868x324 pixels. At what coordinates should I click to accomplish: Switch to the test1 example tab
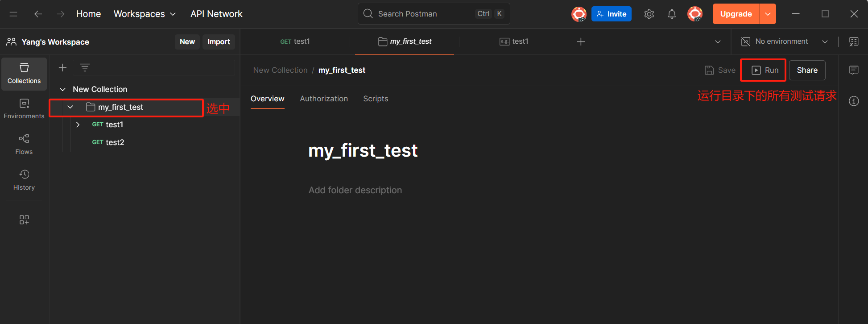click(x=514, y=42)
